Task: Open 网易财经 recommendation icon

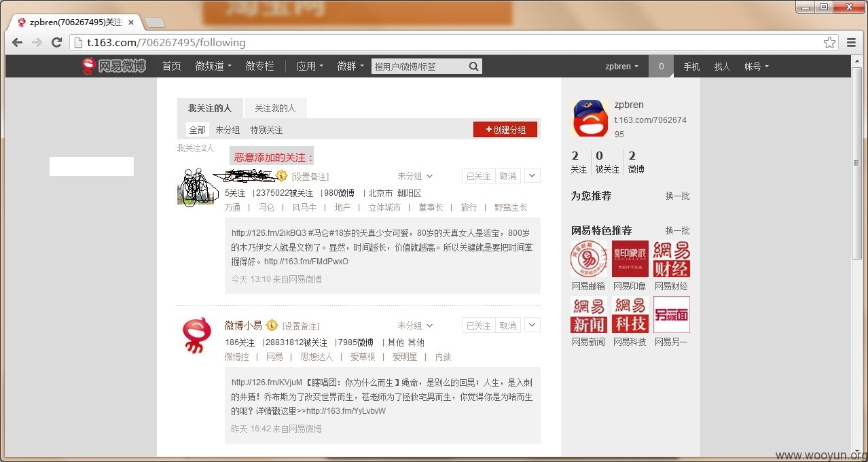Action: pos(672,259)
